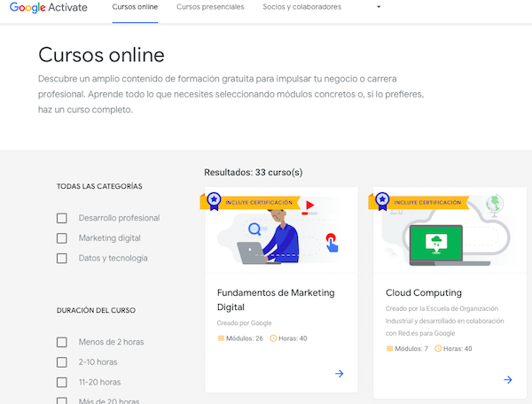Click the Marketing Digital course illustration

point(281,230)
